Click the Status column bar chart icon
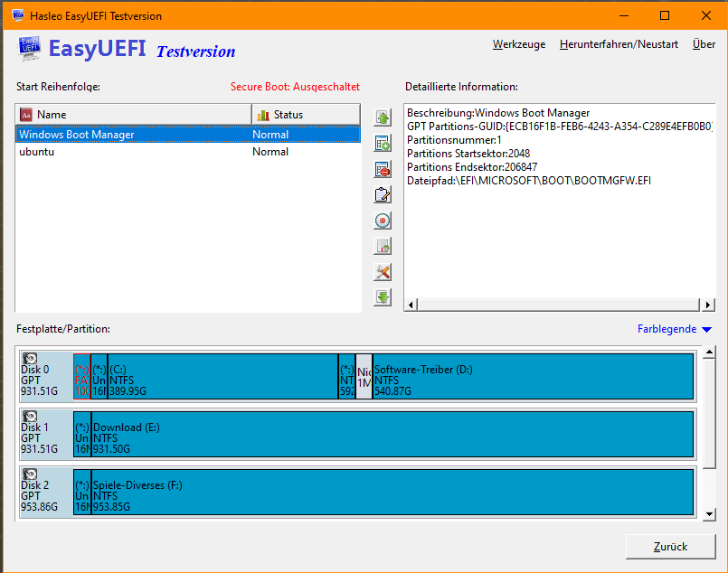Viewport: 728px width, 573px height. (263, 115)
